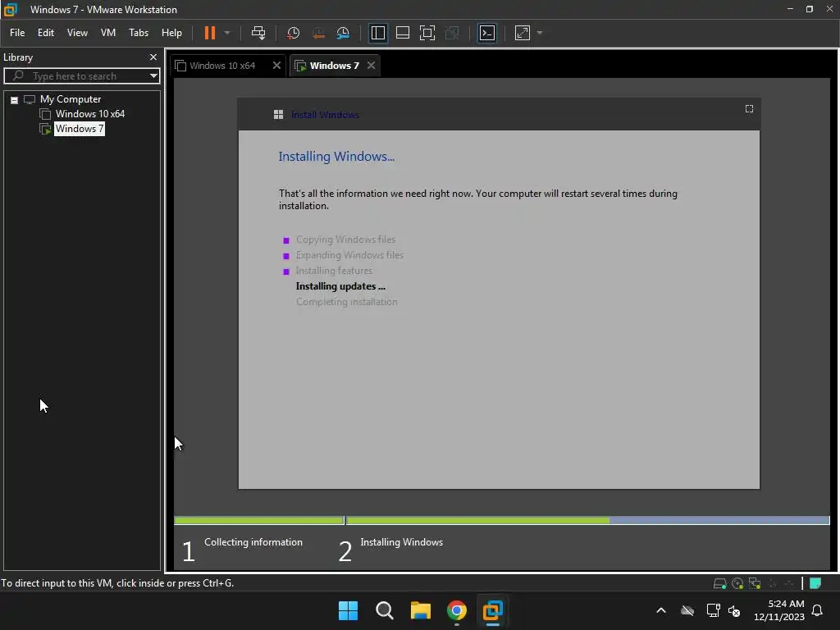Open the Windows Start menu
The width and height of the screenshot is (840, 630).
pos(348,610)
